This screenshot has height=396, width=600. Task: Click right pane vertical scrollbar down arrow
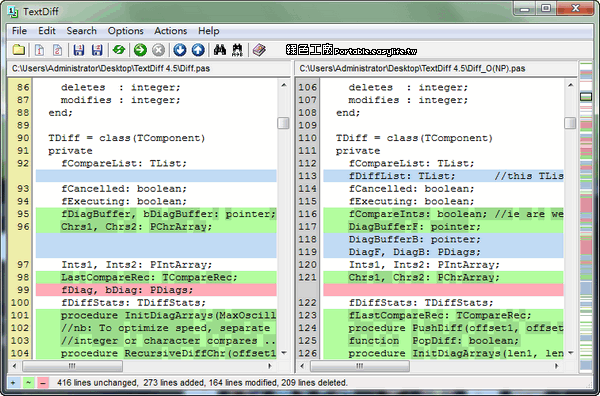(571, 353)
